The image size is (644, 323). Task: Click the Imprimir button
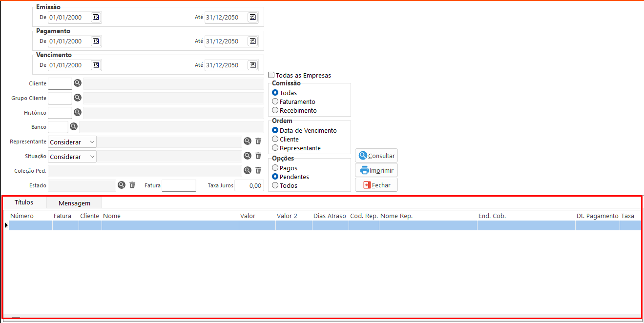[376, 170]
